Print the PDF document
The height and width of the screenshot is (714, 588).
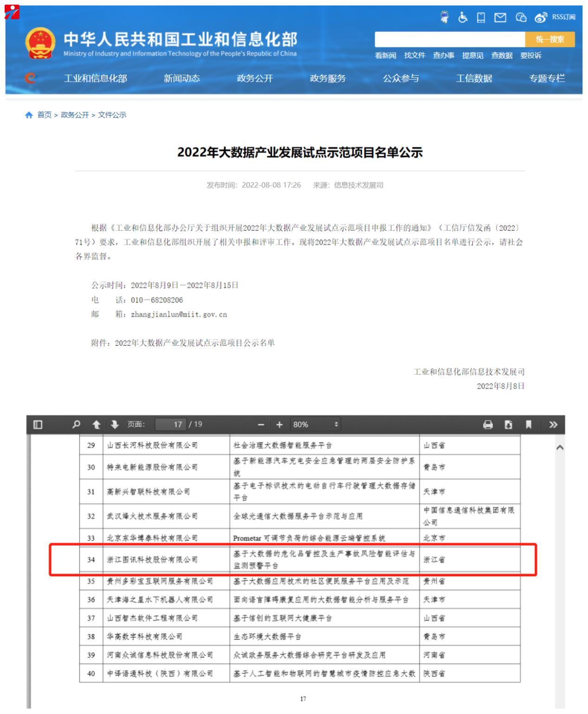[x=488, y=425]
